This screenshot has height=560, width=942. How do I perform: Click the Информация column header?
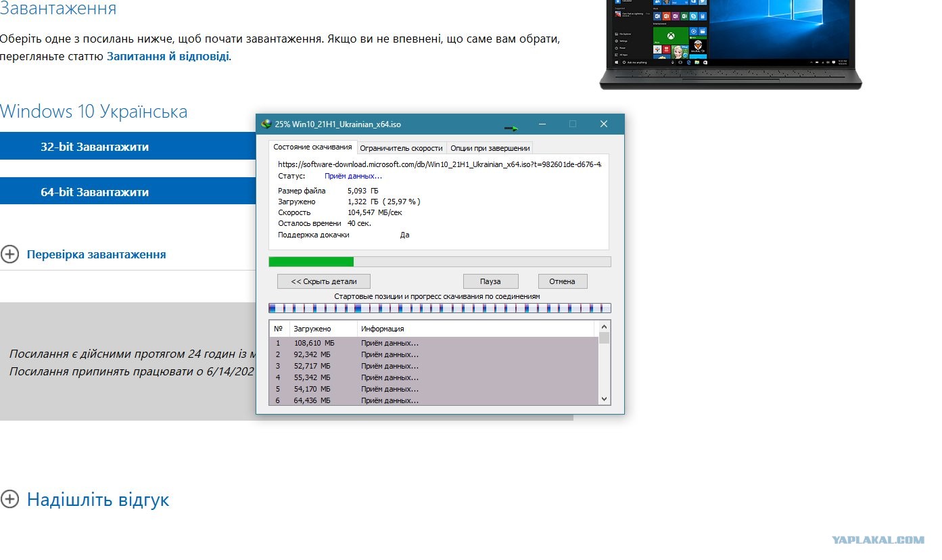click(475, 329)
